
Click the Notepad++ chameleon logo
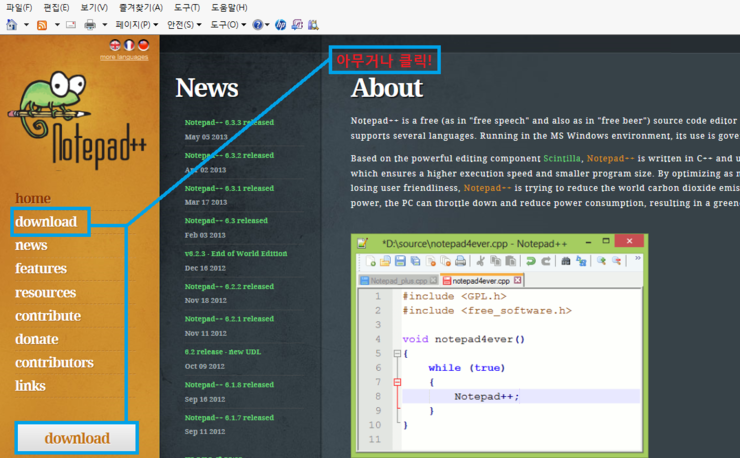pos(76,120)
